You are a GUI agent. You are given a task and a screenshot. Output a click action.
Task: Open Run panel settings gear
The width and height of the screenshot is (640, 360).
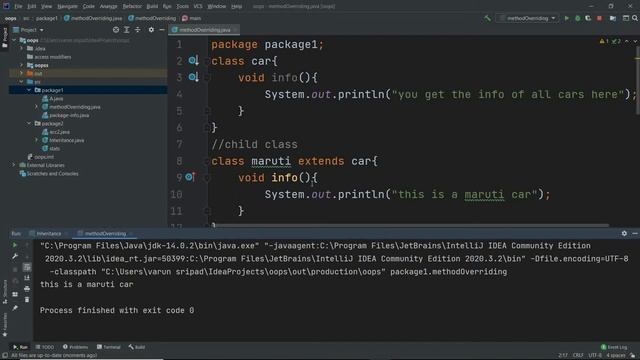click(624, 233)
